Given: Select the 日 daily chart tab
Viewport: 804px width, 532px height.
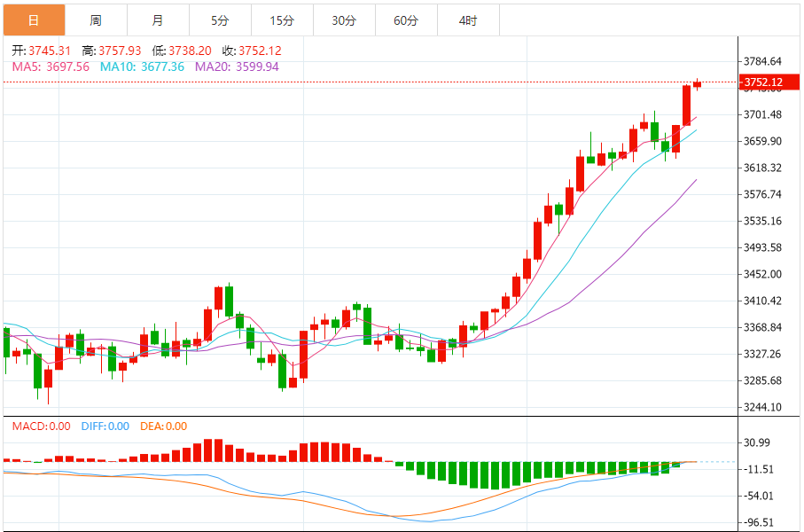Looking at the screenshot, I should [x=34, y=20].
